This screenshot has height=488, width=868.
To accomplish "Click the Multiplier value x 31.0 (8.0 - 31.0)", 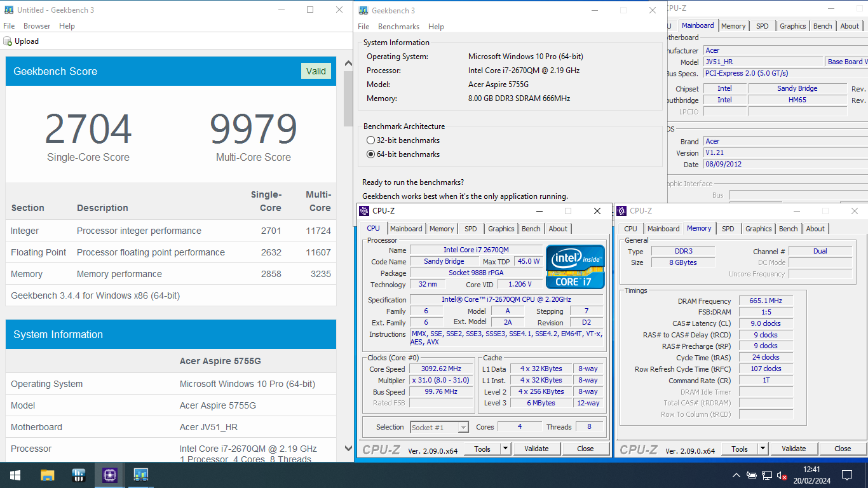I will tap(440, 380).
